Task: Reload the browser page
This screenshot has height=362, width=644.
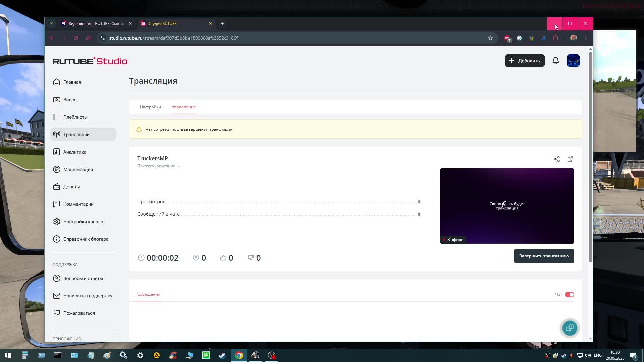Action: click(76, 38)
